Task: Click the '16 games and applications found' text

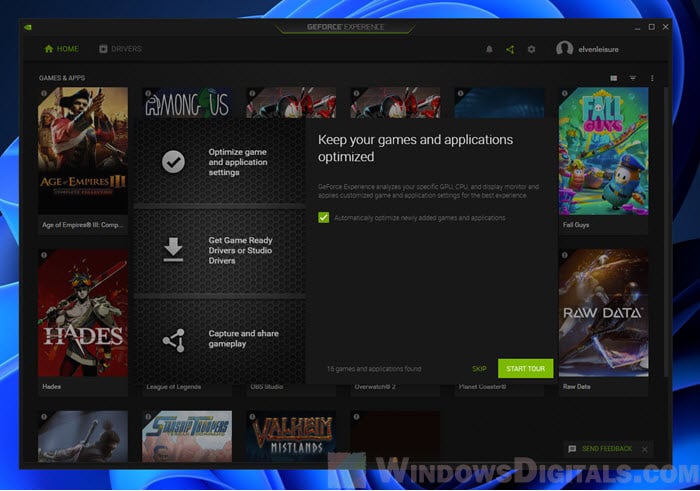Action: 374,369
